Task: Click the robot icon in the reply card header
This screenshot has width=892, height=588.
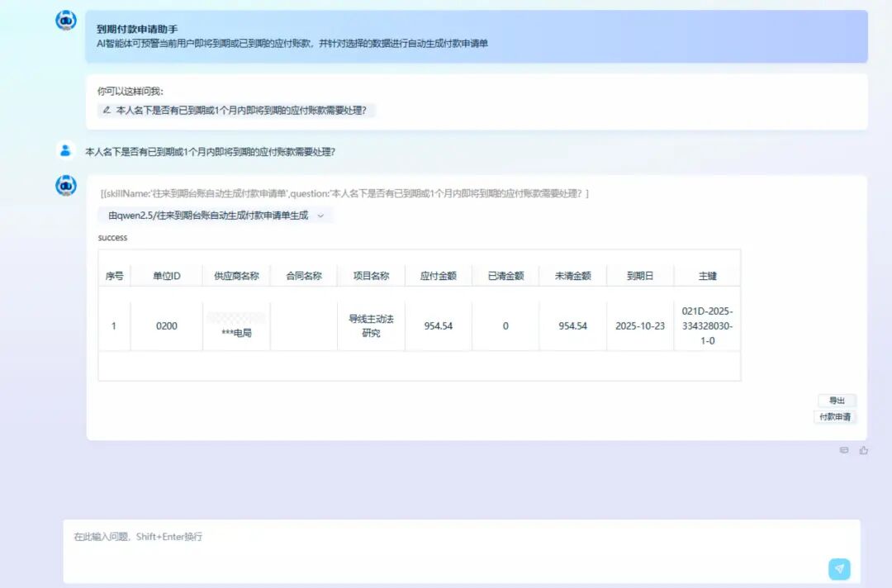Action: point(65,184)
